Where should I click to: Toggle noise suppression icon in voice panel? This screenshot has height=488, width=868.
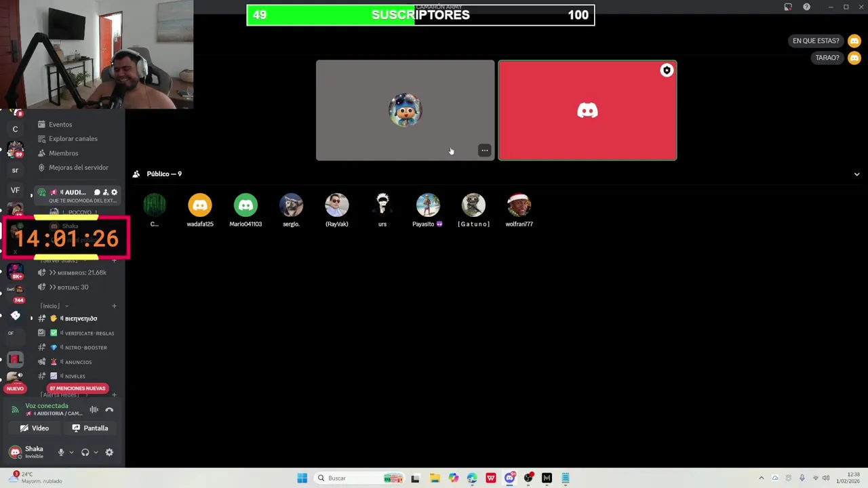tap(94, 409)
